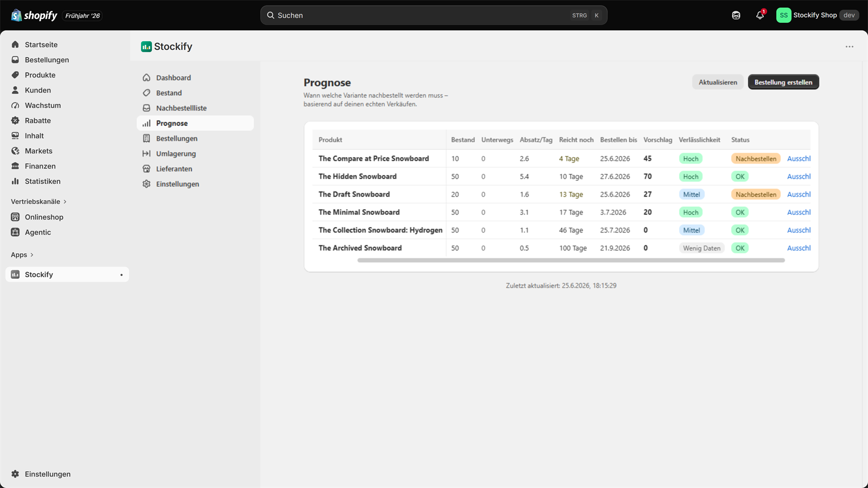This screenshot has height=488, width=868.
Task: Click the Umlagerung transfer icon
Action: (146, 153)
